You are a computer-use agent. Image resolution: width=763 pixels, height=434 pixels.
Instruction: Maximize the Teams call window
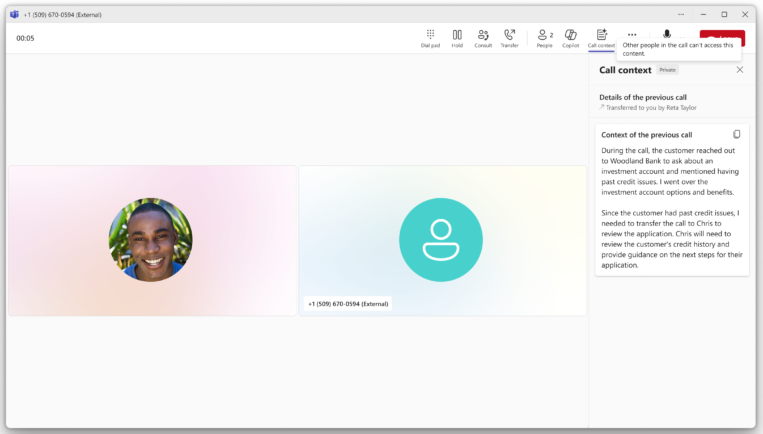coord(724,14)
